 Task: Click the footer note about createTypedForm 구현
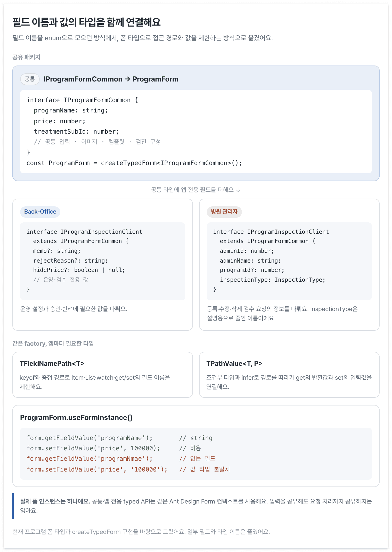(x=141, y=532)
